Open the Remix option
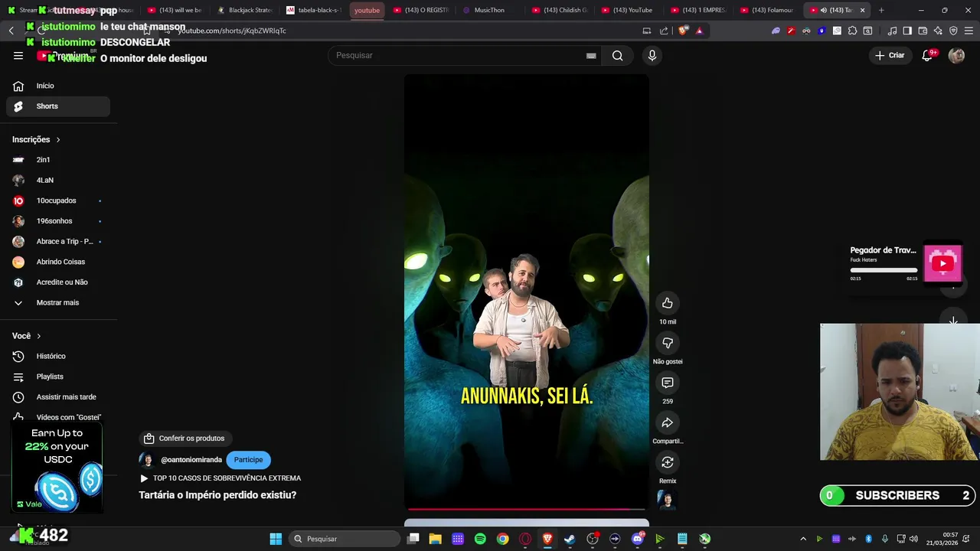Viewport: 980px width, 551px height. pyautogui.click(x=668, y=462)
